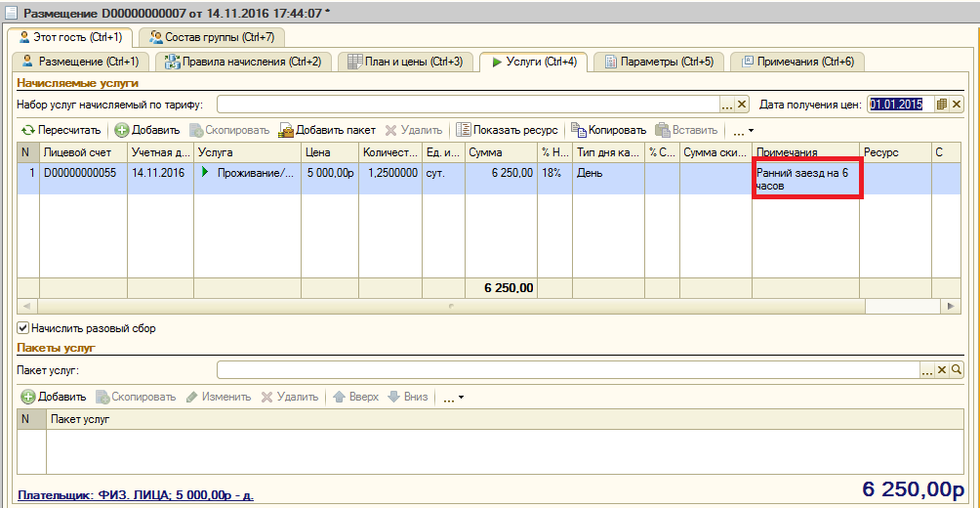The width and height of the screenshot is (980, 508).
Task: Click Вниз move-down button
Action: tap(407, 397)
